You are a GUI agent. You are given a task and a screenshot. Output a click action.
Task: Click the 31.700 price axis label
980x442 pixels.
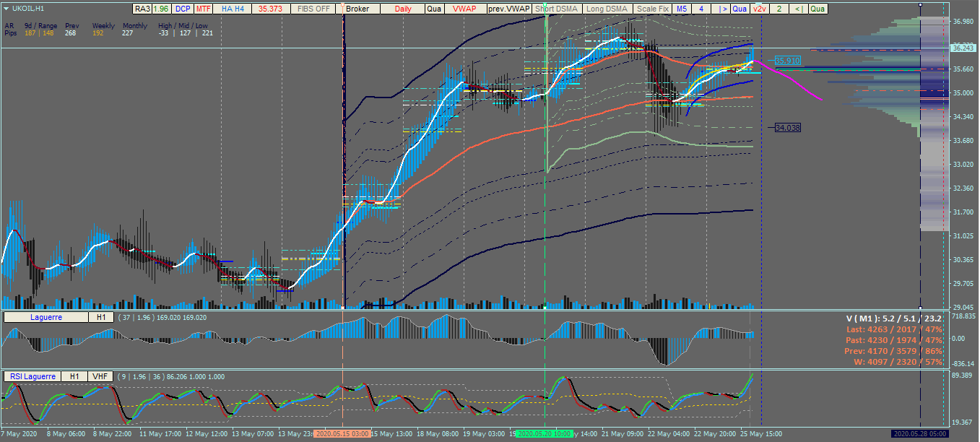pos(963,212)
